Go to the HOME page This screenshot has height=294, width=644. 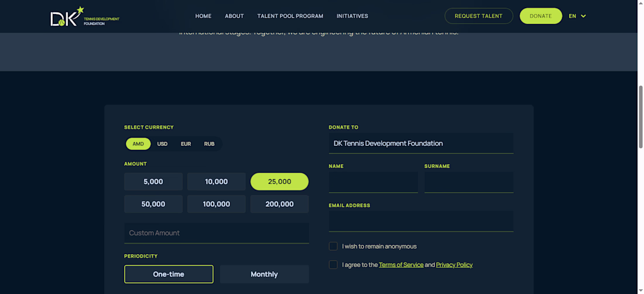point(203,16)
